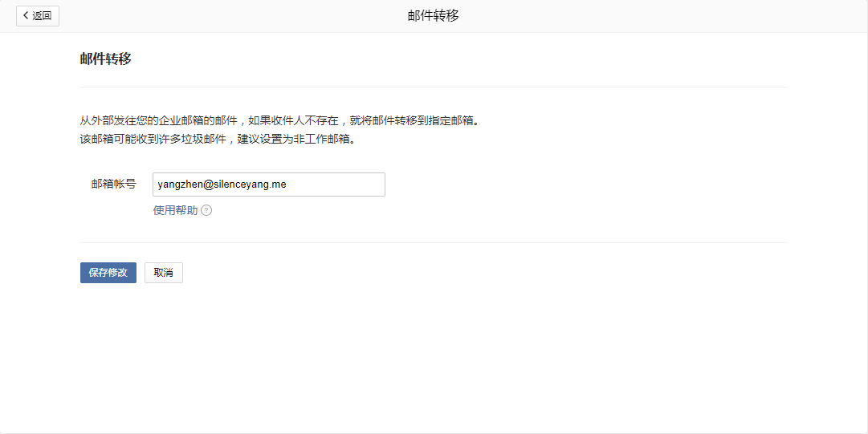Click the divider line under section heading
Viewport: 868px width, 434px height.
pyautogui.click(x=434, y=87)
